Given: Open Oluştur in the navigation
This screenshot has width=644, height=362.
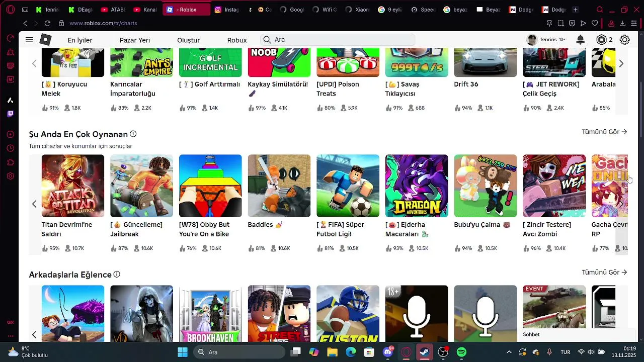Looking at the screenshot, I should click(x=189, y=40).
